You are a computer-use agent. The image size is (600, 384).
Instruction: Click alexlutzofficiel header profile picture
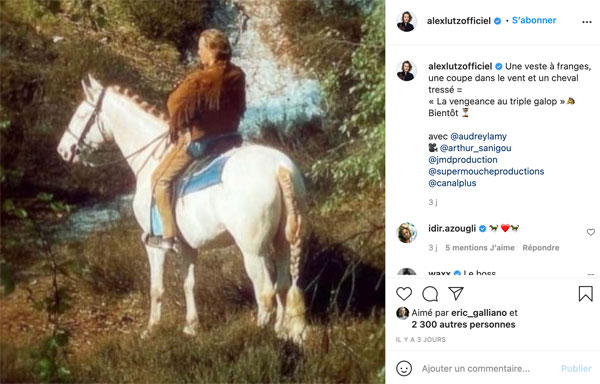[x=406, y=21]
